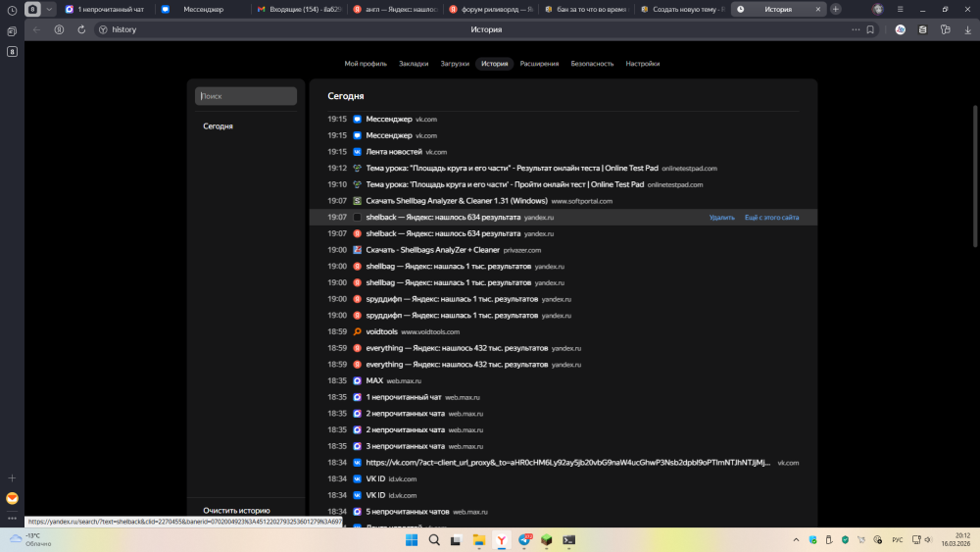
Task: Open the orange mail icon in sidebar
Action: tap(12, 498)
